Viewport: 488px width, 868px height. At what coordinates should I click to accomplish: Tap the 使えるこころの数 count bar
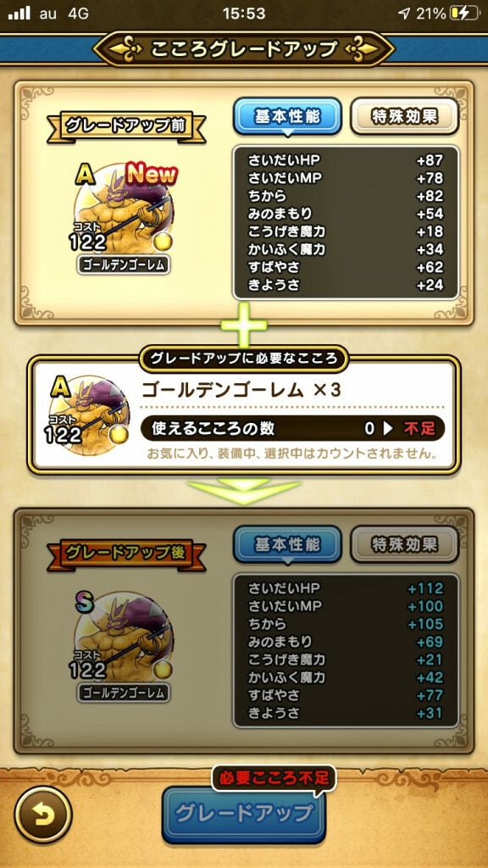(x=292, y=428)
